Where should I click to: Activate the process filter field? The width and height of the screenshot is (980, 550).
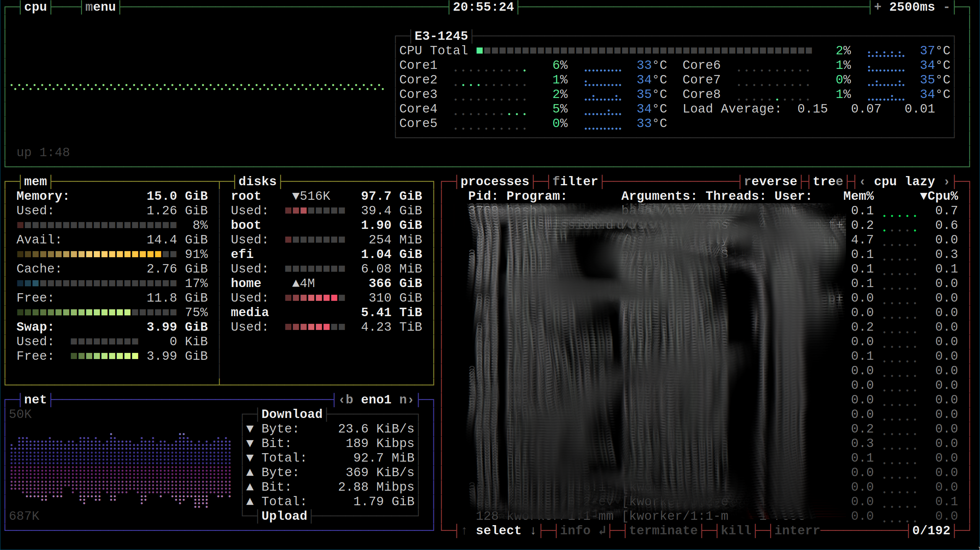tap(575, 181)
